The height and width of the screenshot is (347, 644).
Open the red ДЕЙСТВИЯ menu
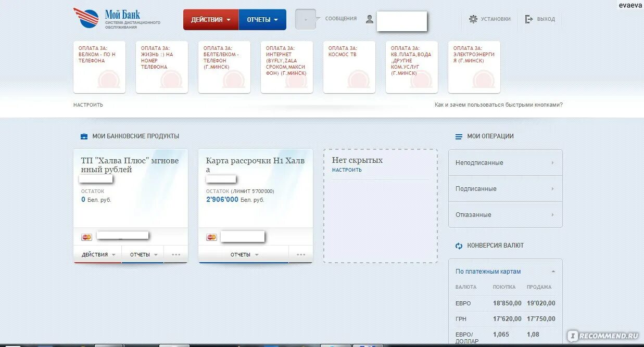click(x=210, y=19)
